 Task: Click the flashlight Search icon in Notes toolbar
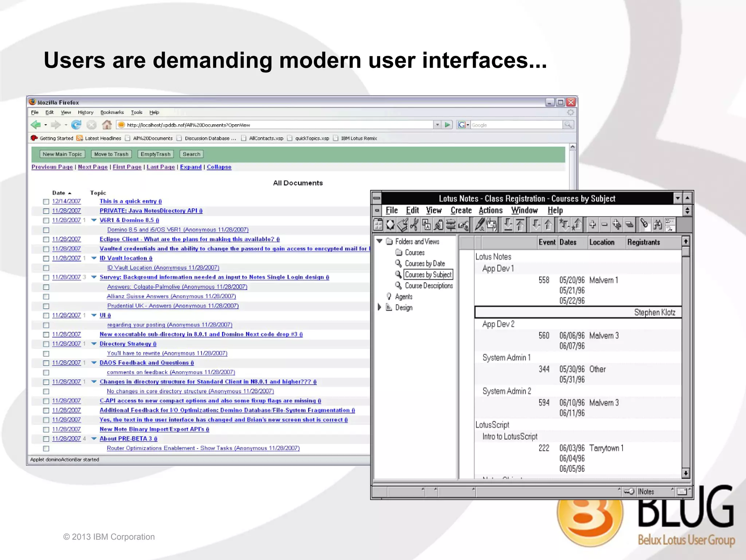click(x=645, y=224)
